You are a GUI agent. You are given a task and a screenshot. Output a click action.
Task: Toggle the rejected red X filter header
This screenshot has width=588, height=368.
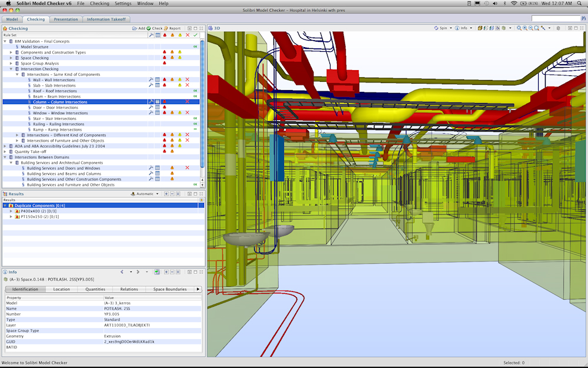coord(188,35)
